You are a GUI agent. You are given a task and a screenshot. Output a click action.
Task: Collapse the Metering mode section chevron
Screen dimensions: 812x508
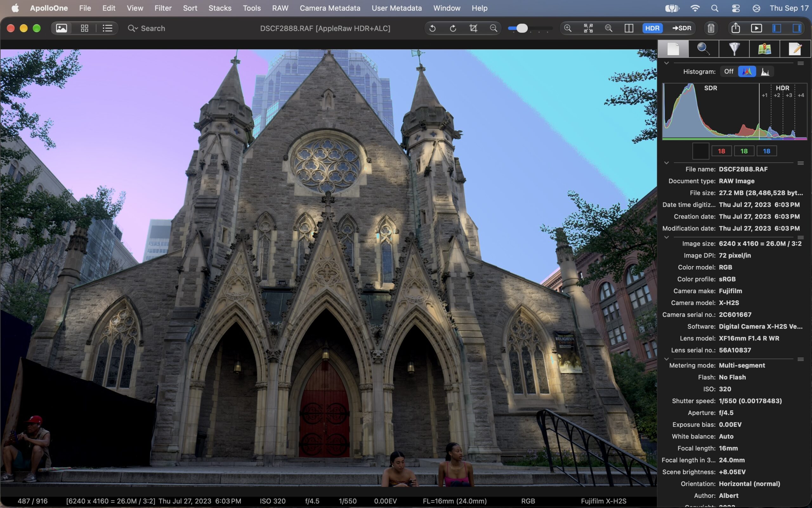pos(666,359)
